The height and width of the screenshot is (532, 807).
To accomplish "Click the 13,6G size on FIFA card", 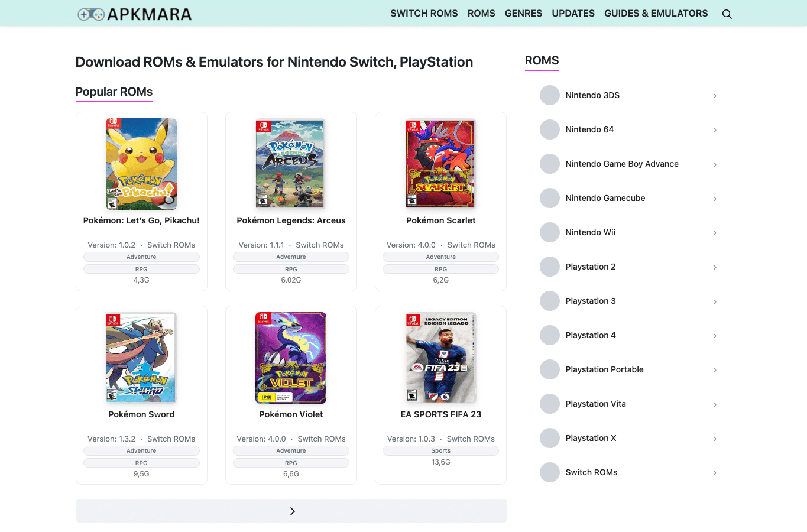I will click(x=440, y=462).
